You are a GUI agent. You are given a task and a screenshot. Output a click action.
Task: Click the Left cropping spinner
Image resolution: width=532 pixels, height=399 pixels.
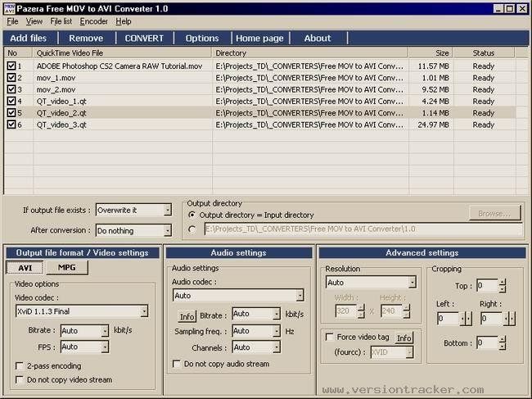coord(465,319)
